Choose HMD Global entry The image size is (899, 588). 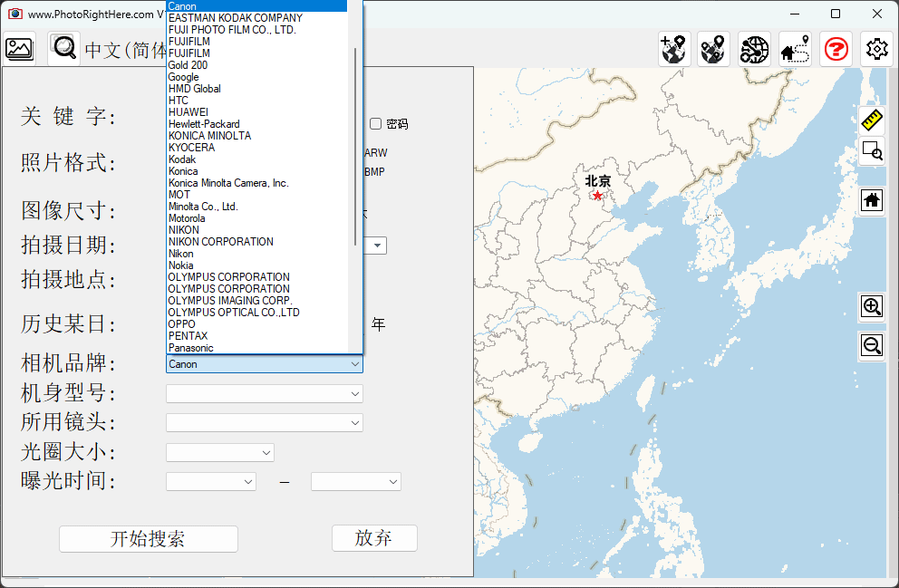pyautogui.click(x=256, y=89)
